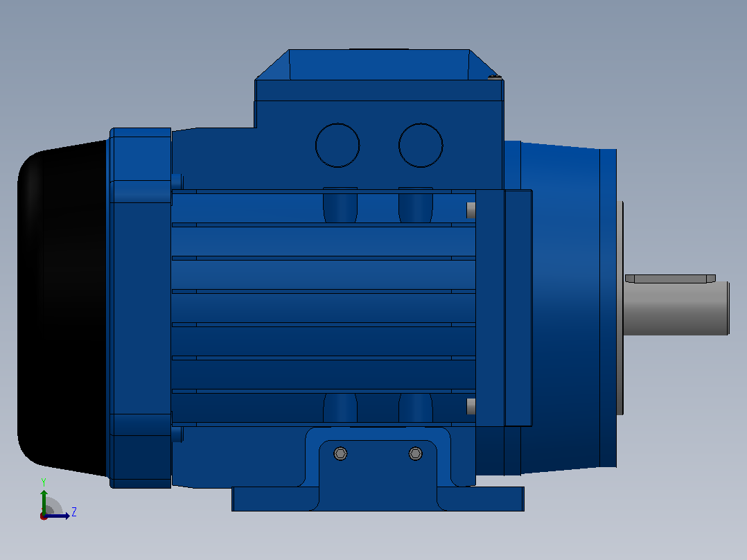747x560 pixels.
Task: Click the left hex bolt on the mounting foot
Action: click(x=340, y=453)
